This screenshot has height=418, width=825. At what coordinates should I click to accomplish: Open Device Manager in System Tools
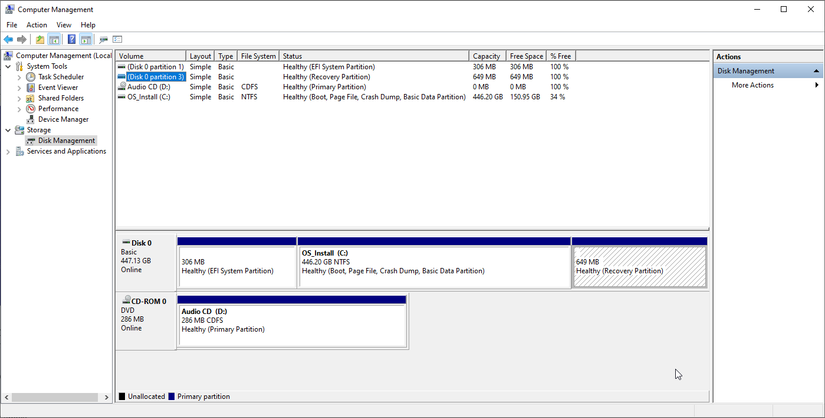point(63,119)
